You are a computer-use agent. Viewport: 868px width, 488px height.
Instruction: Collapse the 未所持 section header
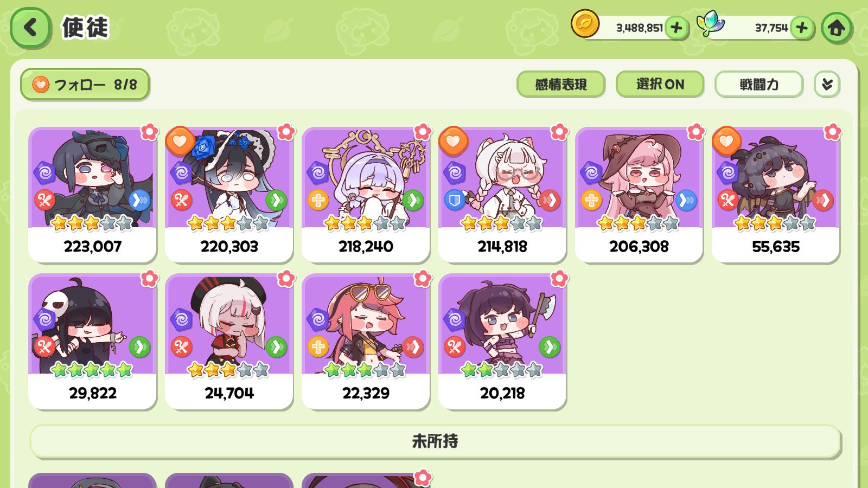coord(435,441)
